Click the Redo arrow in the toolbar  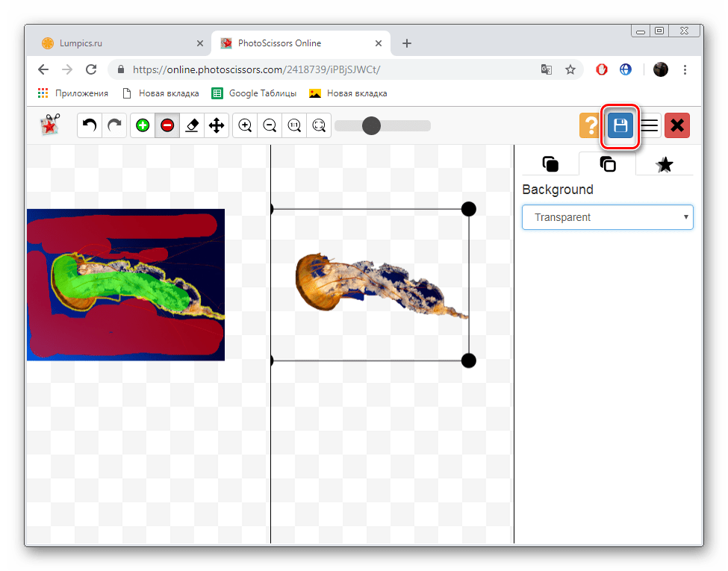(x=114, y=125)
